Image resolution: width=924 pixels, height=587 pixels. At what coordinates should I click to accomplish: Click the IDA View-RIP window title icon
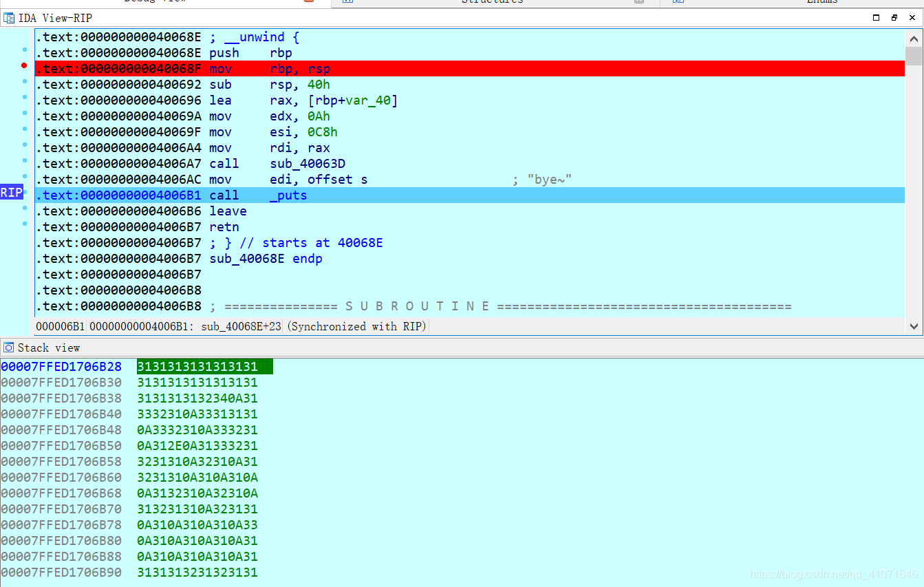tap(10, 18)
